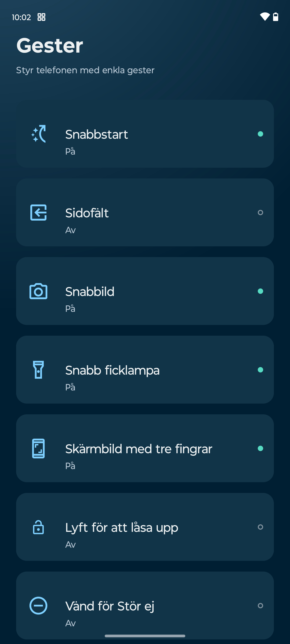The height and width of the screenshot is (644, 290).
Task: Tap the Sidofält off indicator dot
Action: coord(260,213)
